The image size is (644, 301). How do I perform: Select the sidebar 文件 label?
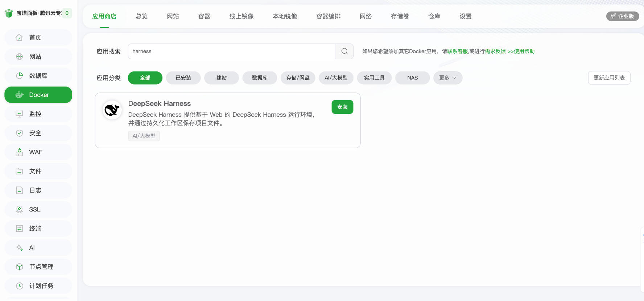pos(35,171)
